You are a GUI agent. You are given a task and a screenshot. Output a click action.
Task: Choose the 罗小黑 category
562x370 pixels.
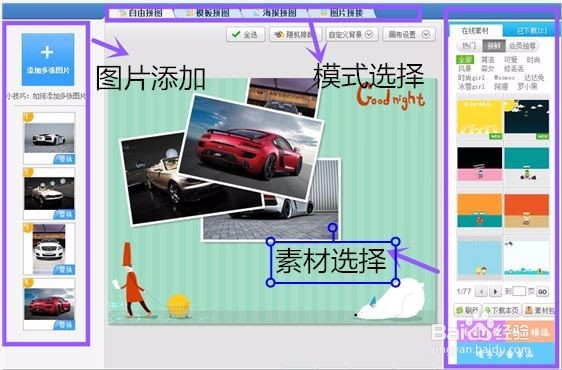click(527, 86)
